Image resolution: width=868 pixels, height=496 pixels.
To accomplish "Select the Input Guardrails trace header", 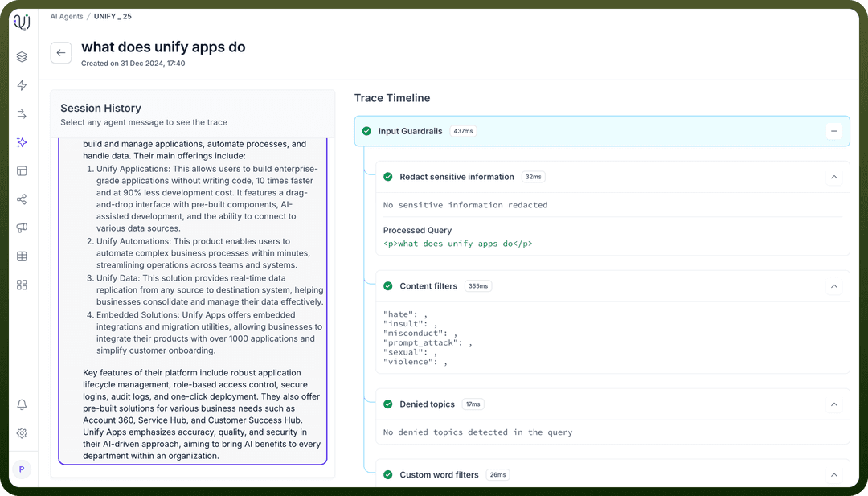I will click(x=602, y=131).
